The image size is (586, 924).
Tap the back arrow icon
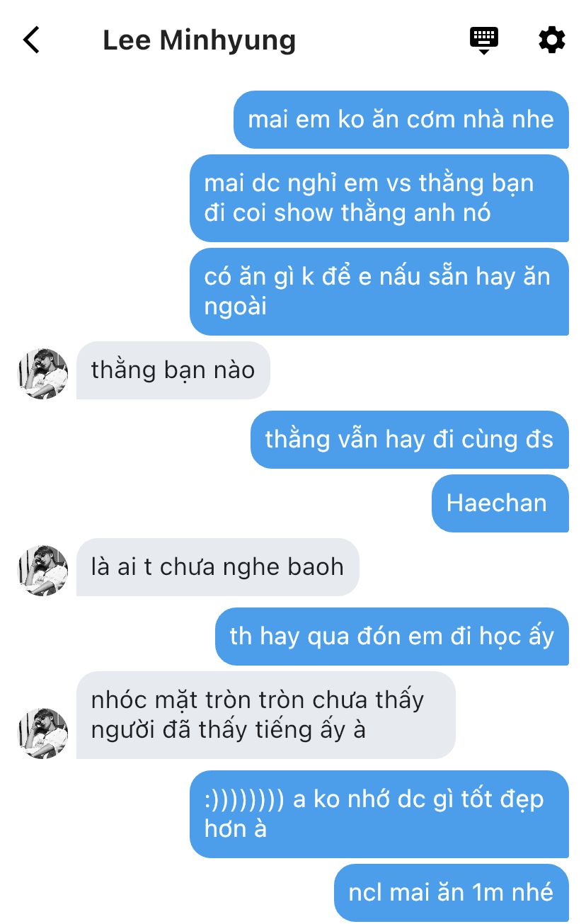pos(31,40)
